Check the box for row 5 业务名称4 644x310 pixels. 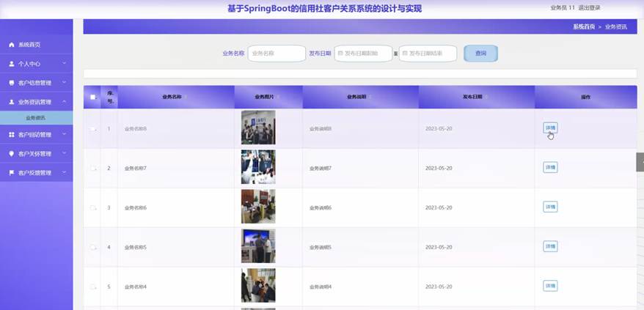93,287
